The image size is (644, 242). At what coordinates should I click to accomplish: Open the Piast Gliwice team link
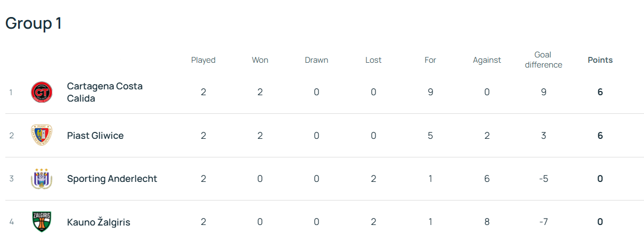[x=95, y=136]
